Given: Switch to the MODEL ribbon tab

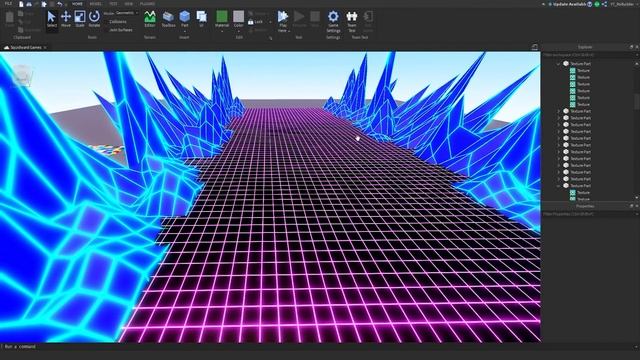Looking at the screenshot, I should pyautogui.click(x=96, y=4).
